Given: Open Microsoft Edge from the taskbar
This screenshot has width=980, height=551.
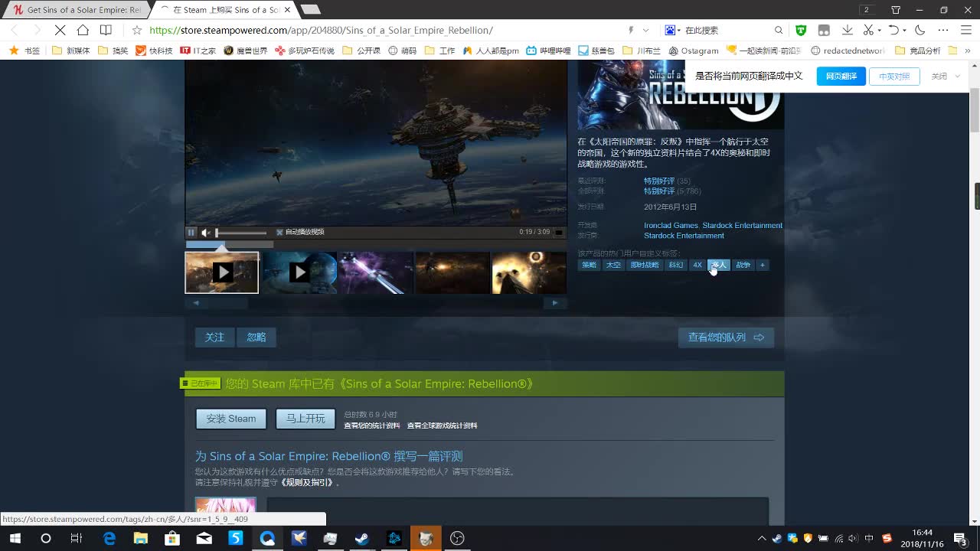Looking at the screenshot, I should (x=109, y=538).
